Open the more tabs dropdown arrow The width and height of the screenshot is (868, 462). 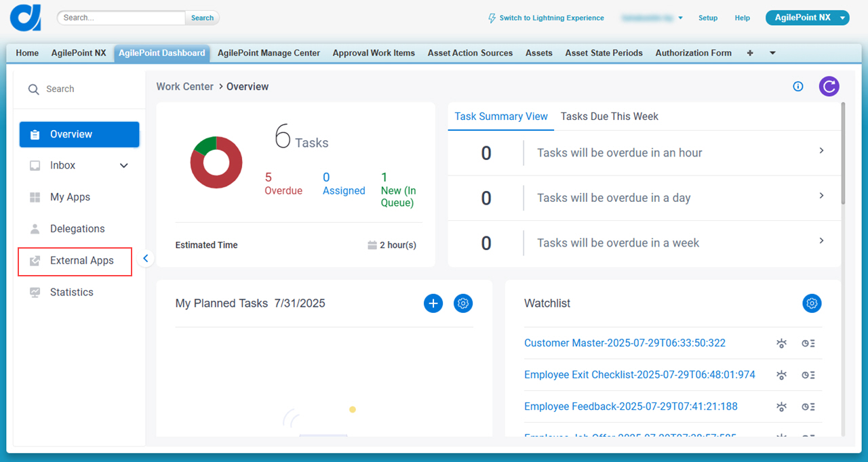click(772, 53)
